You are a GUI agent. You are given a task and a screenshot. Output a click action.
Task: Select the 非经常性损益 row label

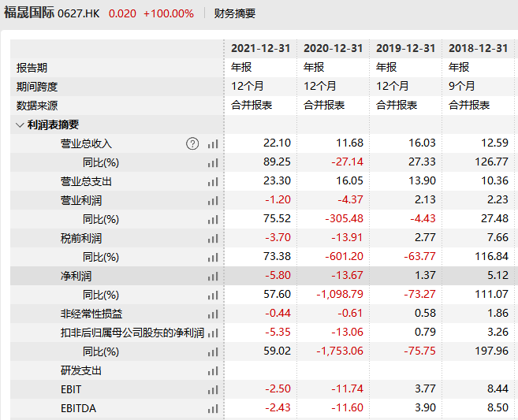91,314
